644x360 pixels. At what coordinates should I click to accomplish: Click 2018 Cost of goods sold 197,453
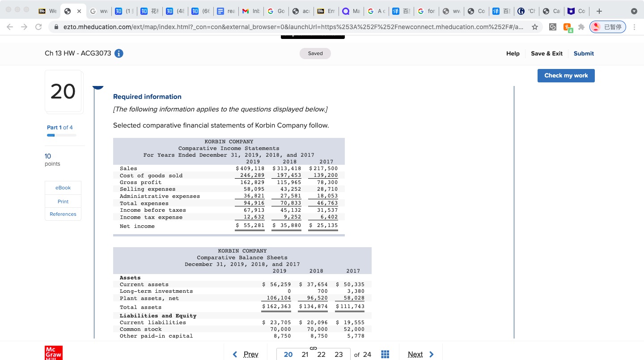[x=289, y=176]
